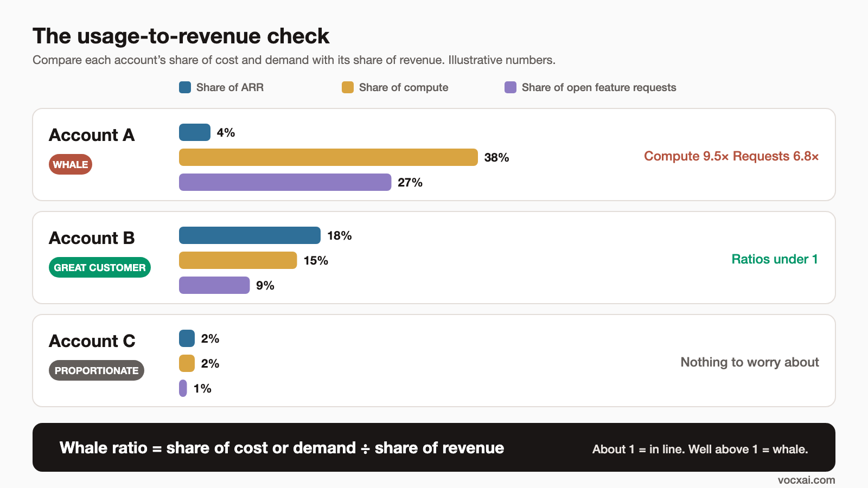Click Account A's 4% ARR bar

coord(195,132)
